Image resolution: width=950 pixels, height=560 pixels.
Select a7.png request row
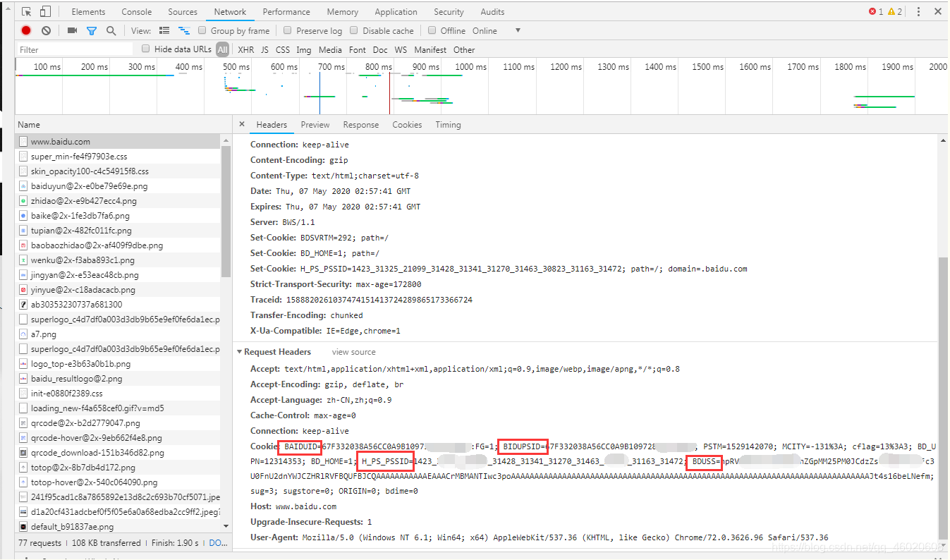118,334
